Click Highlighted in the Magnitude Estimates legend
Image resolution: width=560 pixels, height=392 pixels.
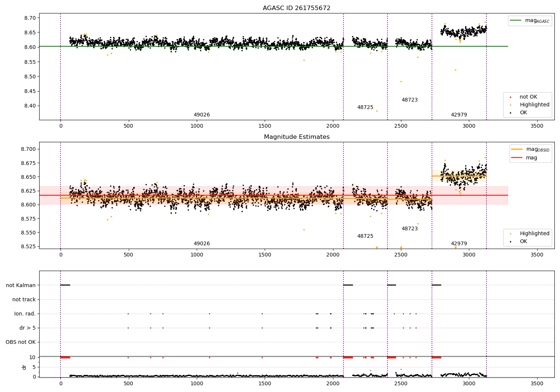point(529,234)
